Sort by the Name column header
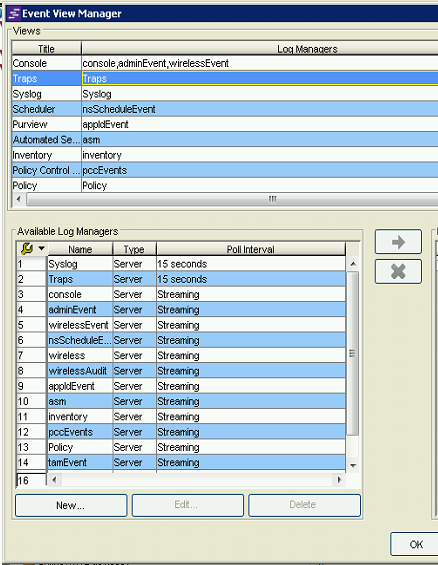This screenshot has height=565, width=438. point(80,249)
